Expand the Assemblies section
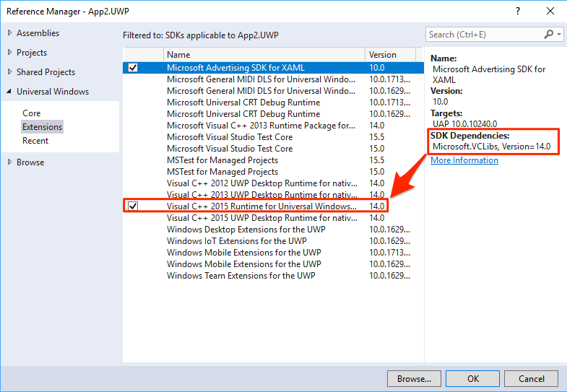 point(10,33)
